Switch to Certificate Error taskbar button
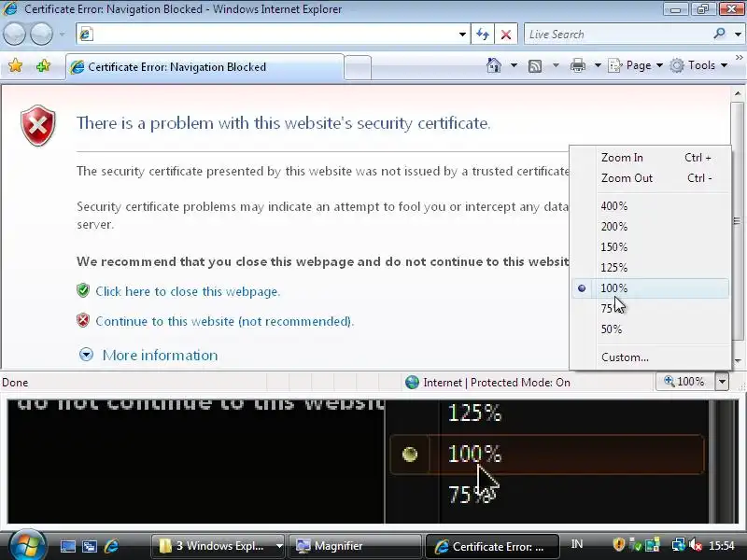This screenshot has width=747, height=560. pos(491,546)
